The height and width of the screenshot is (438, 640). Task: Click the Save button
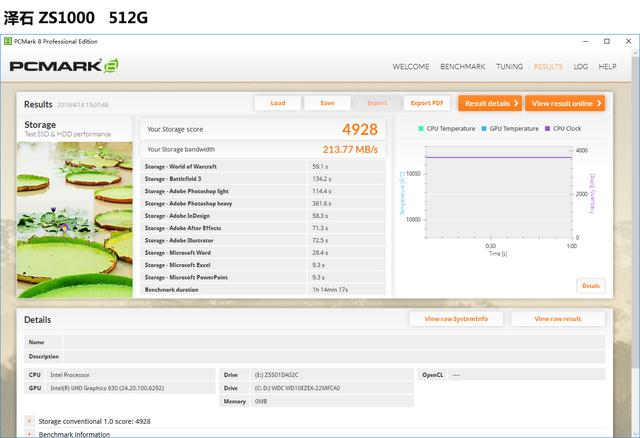[x=327, y=103]
